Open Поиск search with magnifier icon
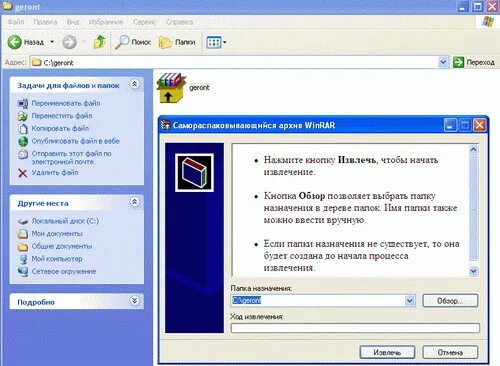500x366 pixels. point(122,42)
